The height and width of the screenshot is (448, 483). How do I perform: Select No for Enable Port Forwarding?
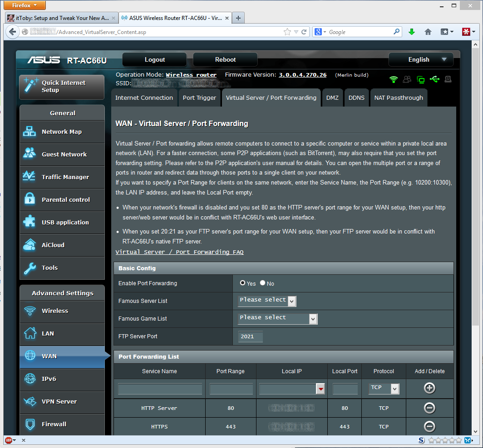(x=262, y=283)
